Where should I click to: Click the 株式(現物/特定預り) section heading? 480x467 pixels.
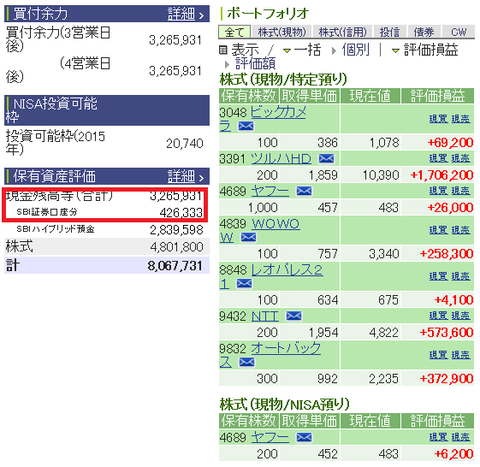283,80
